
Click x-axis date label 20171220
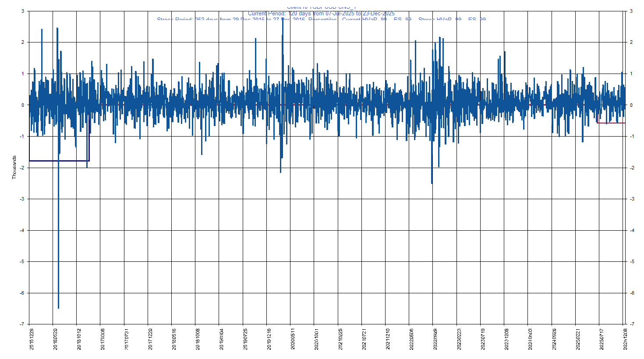(150, 339)
